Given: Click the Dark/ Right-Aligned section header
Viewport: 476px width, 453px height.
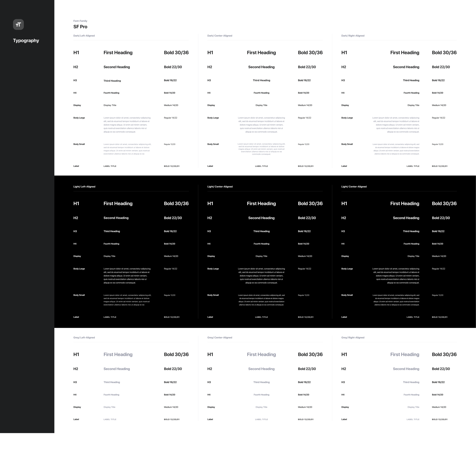Looking at the screenshot, I should (x=353, y=36).
